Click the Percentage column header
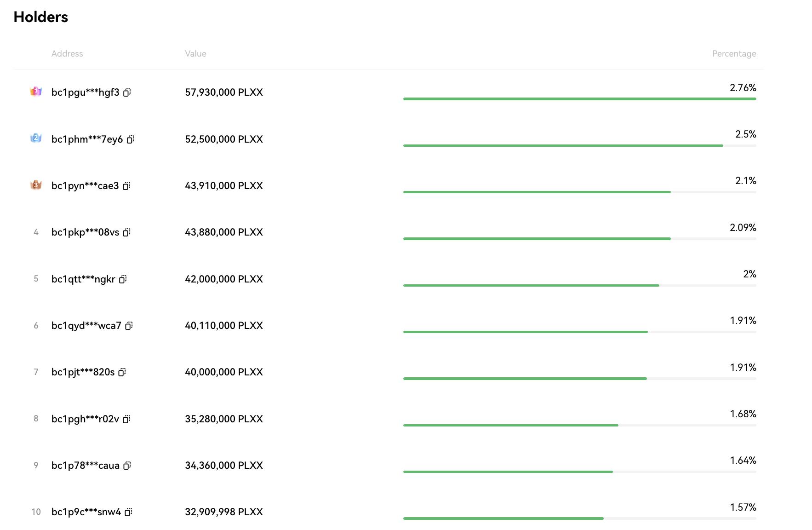This screenshot has width=812, height=530. pos(734,54)
